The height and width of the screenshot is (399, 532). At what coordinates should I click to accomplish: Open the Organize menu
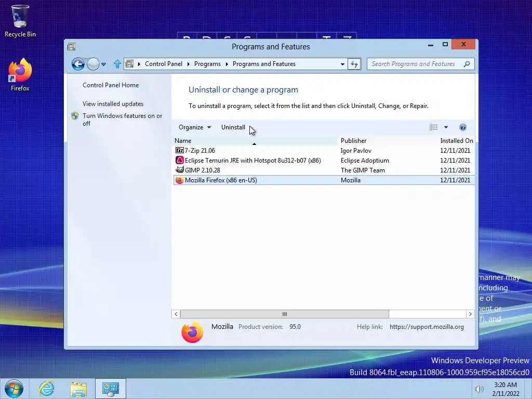tap(195, 127)
